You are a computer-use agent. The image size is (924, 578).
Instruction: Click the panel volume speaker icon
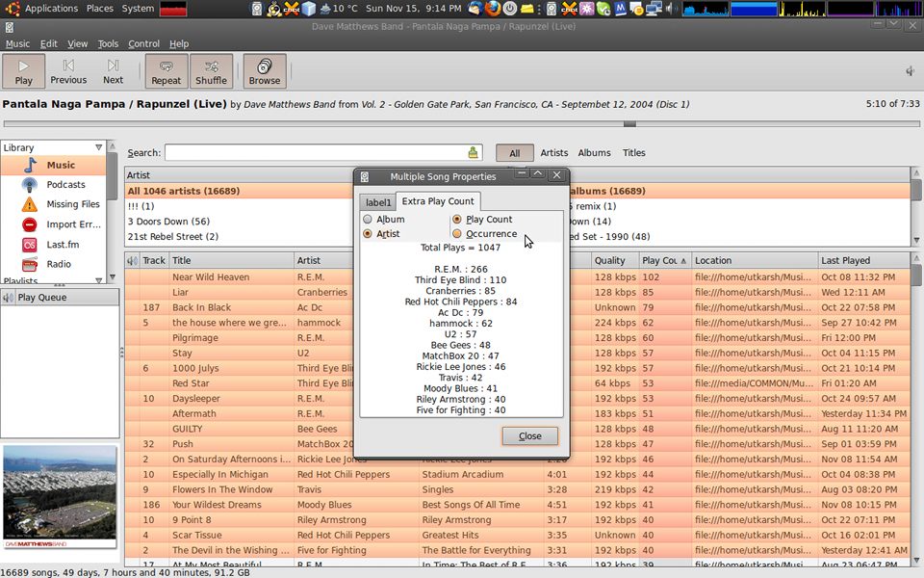[x=671, y=9]
